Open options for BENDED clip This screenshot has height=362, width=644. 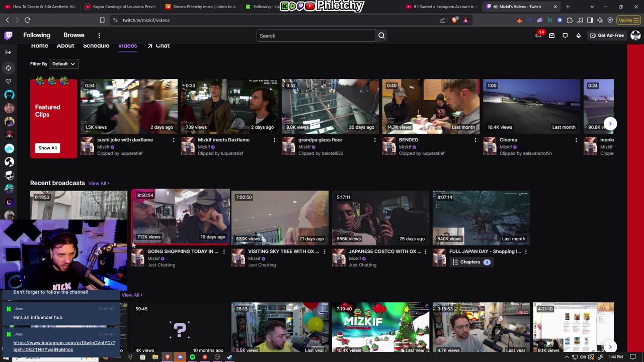tap(475, 140)
